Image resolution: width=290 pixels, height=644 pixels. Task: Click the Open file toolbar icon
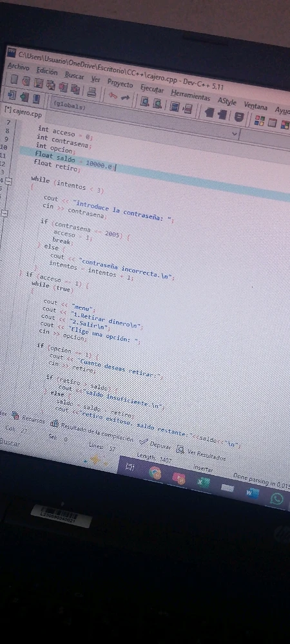point(26,81)
